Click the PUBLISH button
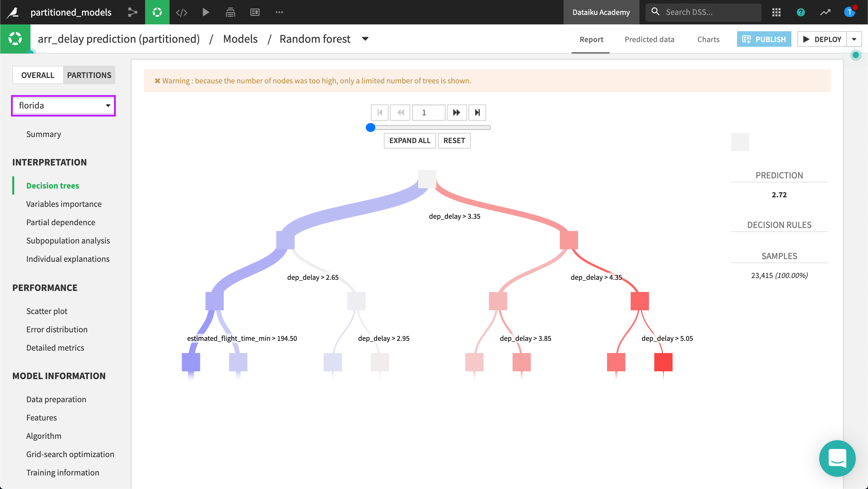 coord(764,39)
